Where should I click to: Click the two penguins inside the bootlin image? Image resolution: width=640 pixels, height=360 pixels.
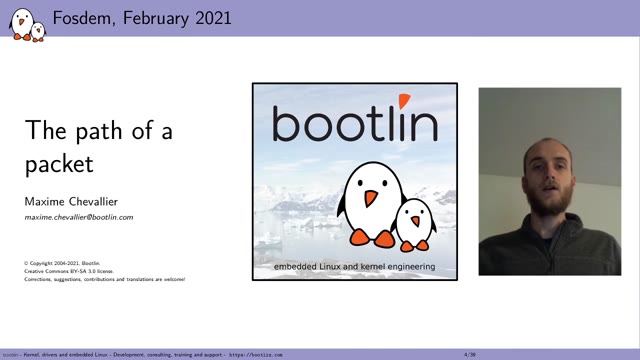pos(386,206)
